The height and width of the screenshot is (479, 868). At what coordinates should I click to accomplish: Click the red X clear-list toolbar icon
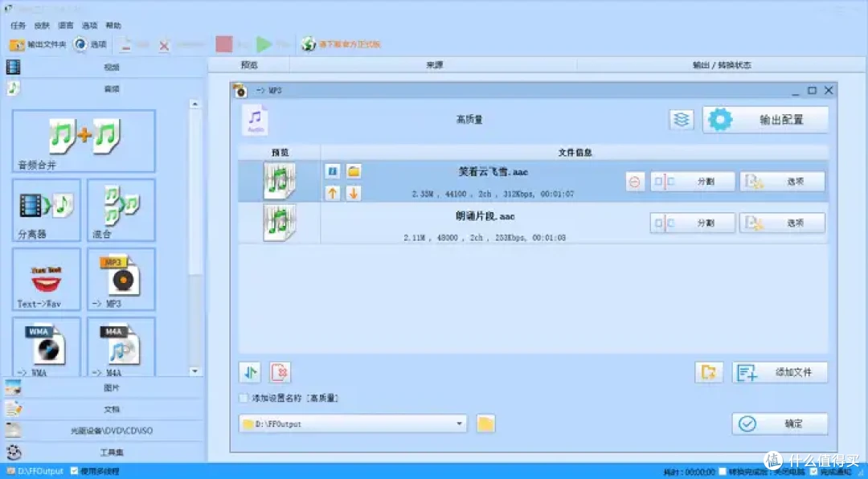[164, 45]
